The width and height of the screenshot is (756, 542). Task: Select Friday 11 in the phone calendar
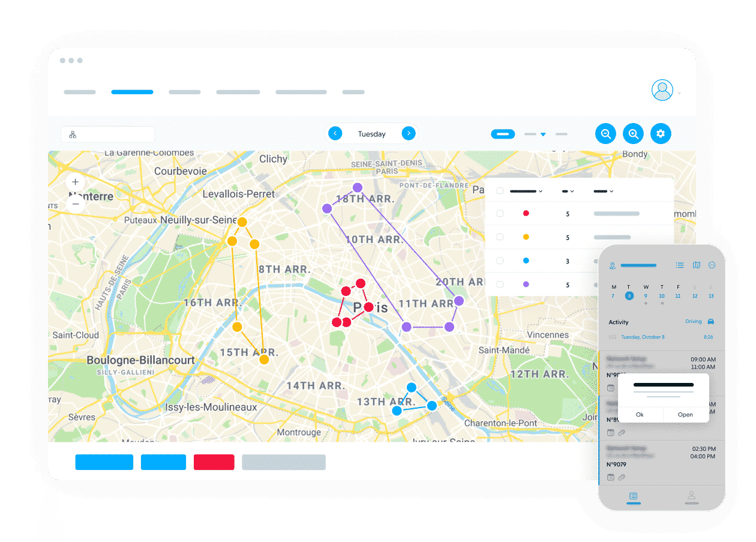pyautogui.click(x=678, y=296)
